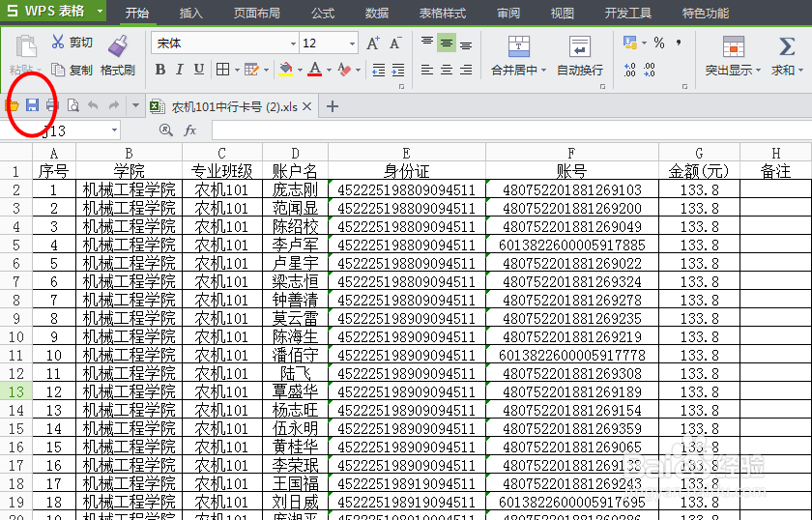Viewport: 812px width, 520px height.
Task: Click the red font color A
Action: point(315,70)
